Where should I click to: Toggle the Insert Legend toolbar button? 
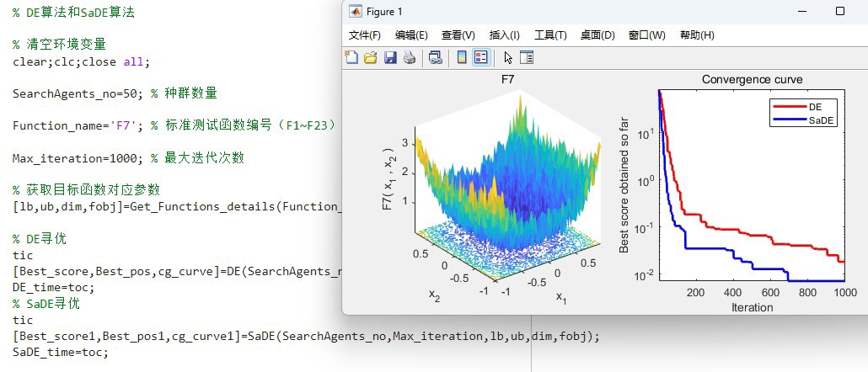(x=481, y=57)
